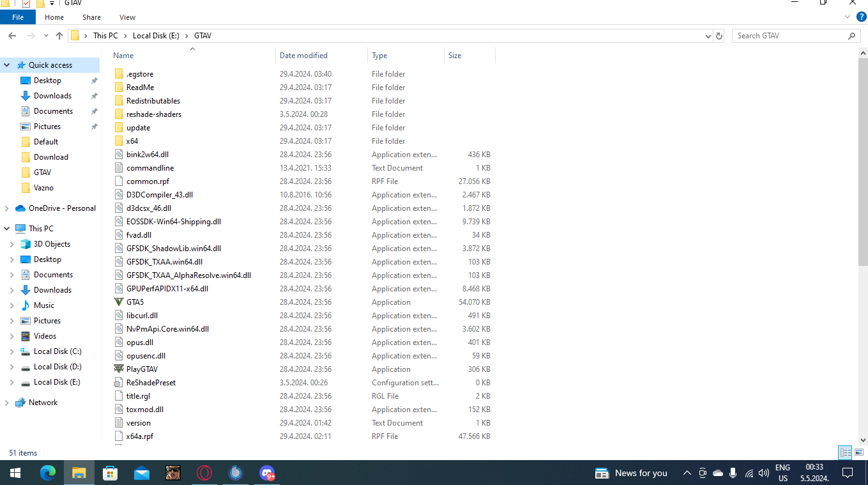Select the GFSDK_TXAA_AlphaResolve.win64.dll file name
This screenshot has width=868, height=485.
coord(188,275)
